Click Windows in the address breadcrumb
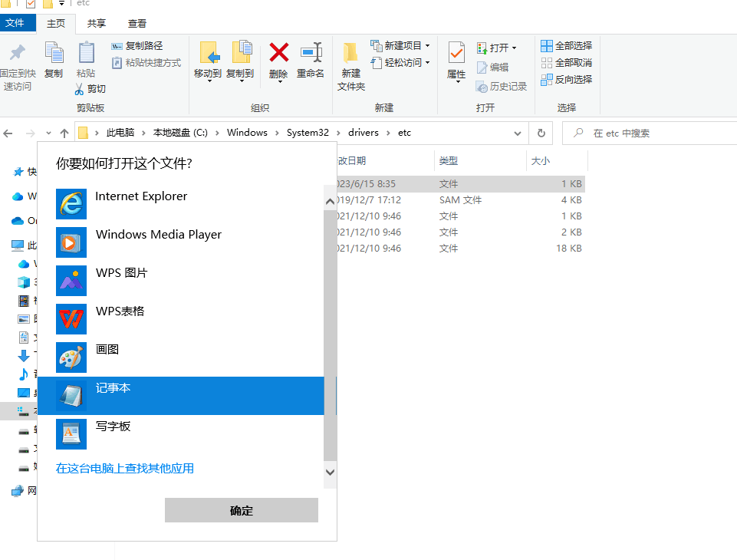 pos(247,133)
